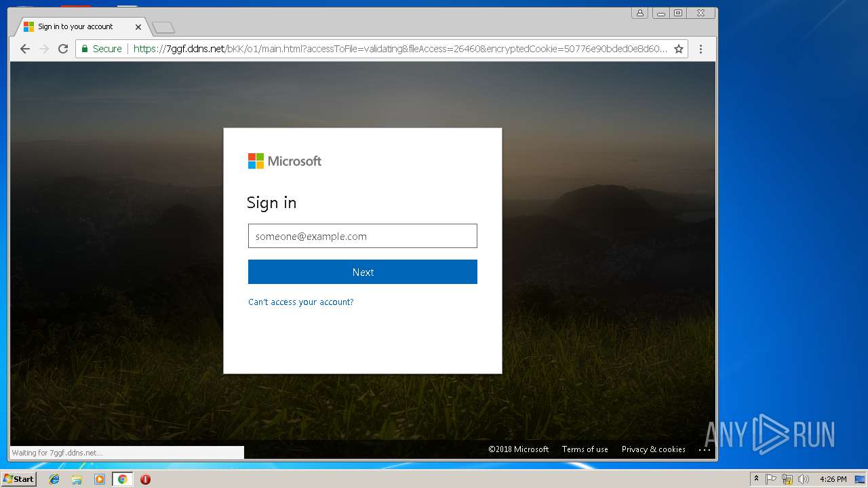Go back with the browser back arrow
868x488 pixels.
(x=25, y=49)
